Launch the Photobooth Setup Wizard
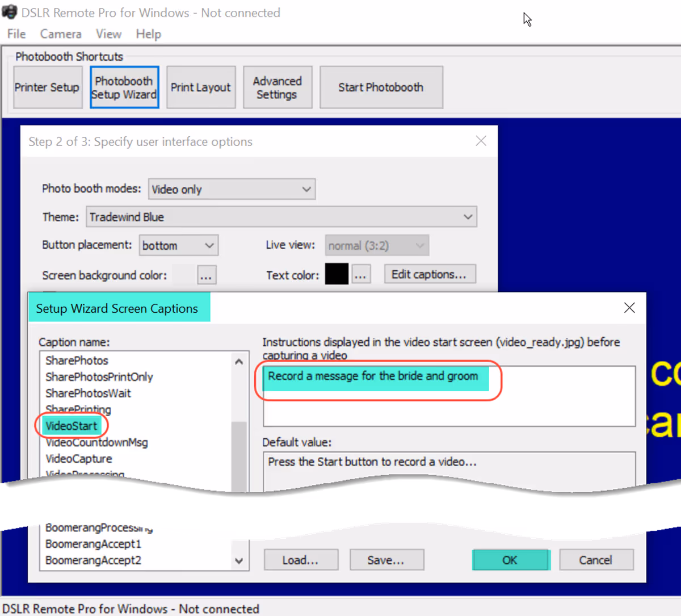Screen dimensions: 681x616 124,87
